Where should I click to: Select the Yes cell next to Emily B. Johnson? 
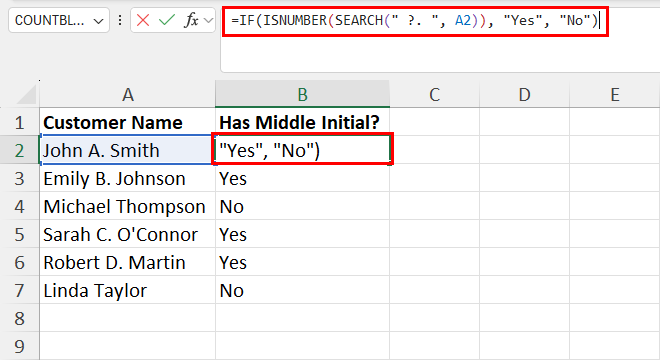[x=302, y=178]
